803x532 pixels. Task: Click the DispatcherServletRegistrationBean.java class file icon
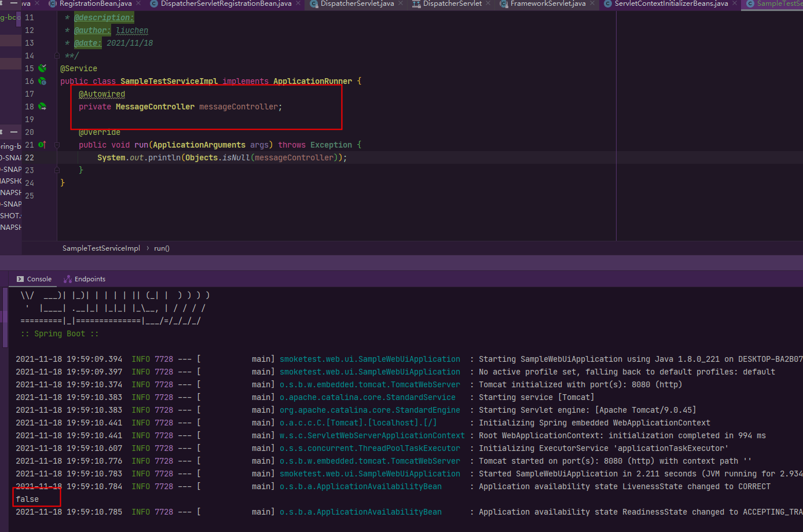154,3
